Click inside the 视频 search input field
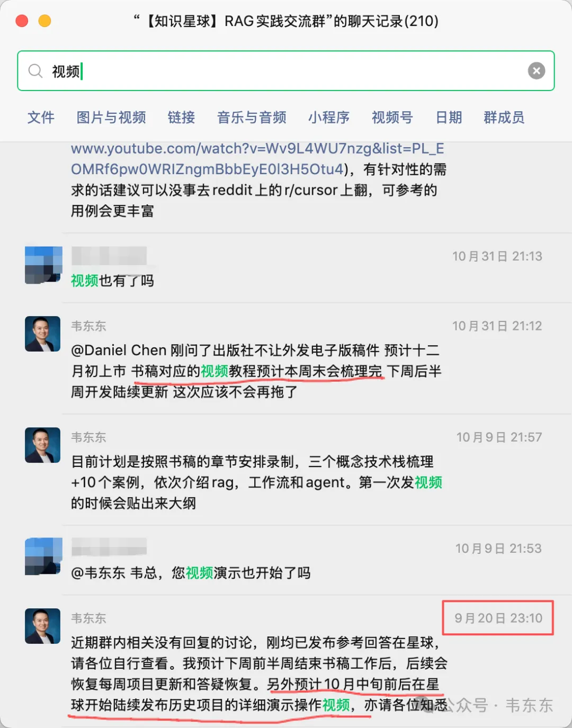The height and width of the screenshot is (728, 572). (x=286, y=71)
